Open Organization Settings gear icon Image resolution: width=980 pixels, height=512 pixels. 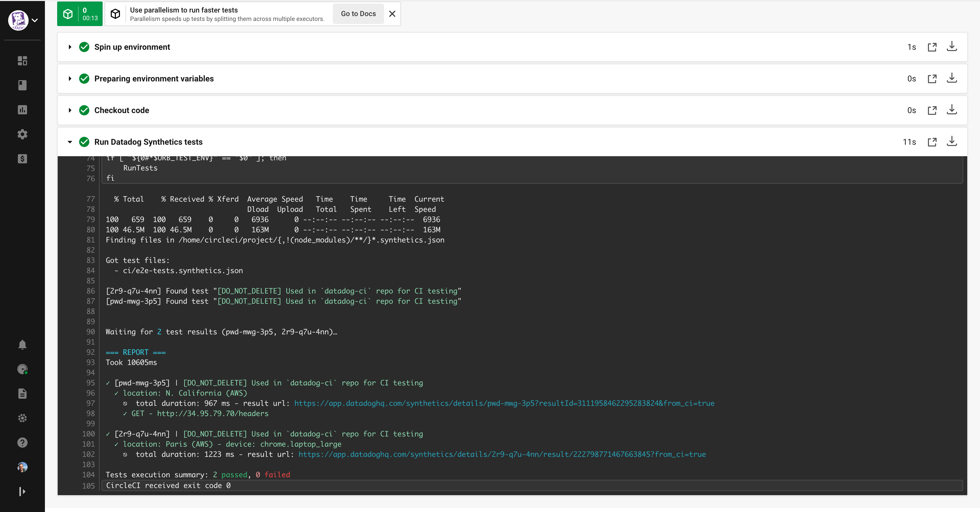click(22, 134)
